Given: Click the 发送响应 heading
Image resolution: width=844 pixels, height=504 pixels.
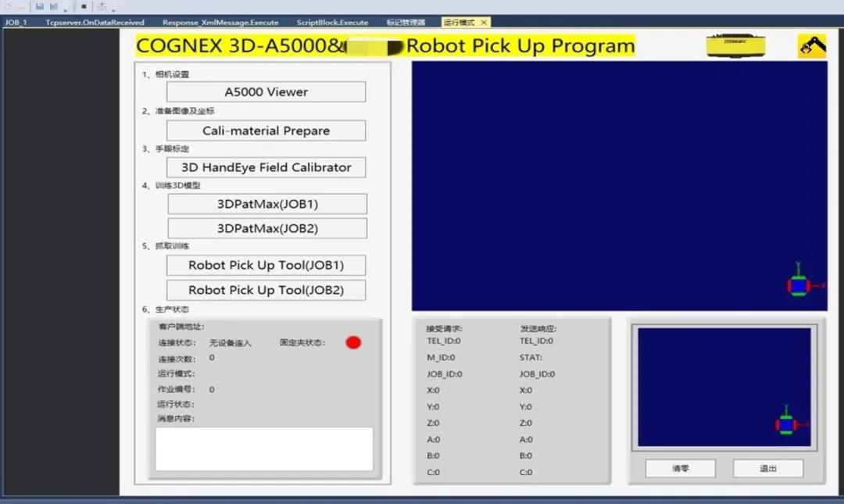Looking at the screenshot, I should [x=538, y=328].
